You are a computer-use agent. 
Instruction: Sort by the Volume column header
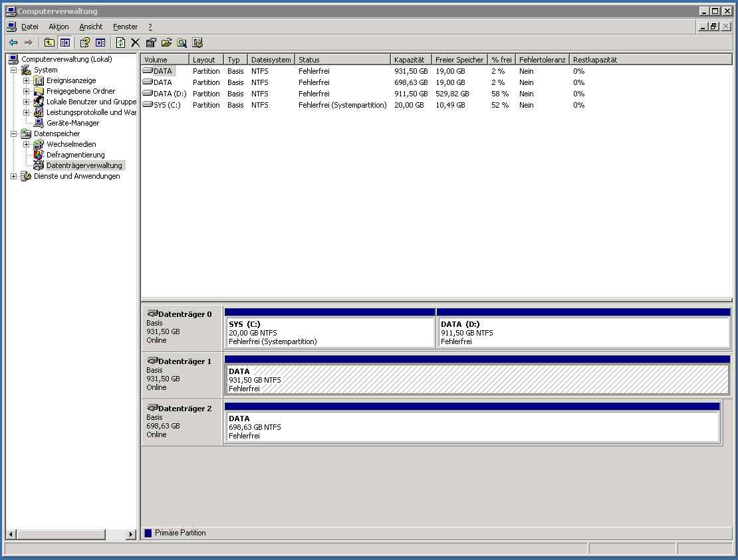tap(165, 60)
